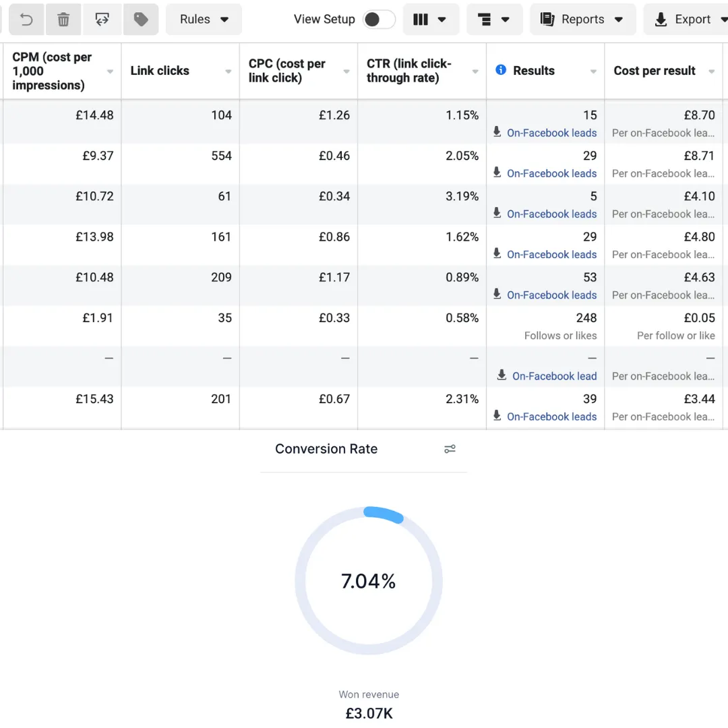Image resolution: width=728 pixels, height=728 pixels.
Task: Click the preview share icon in toolbar
Action: pyautogui.click(x=102, y=20)
